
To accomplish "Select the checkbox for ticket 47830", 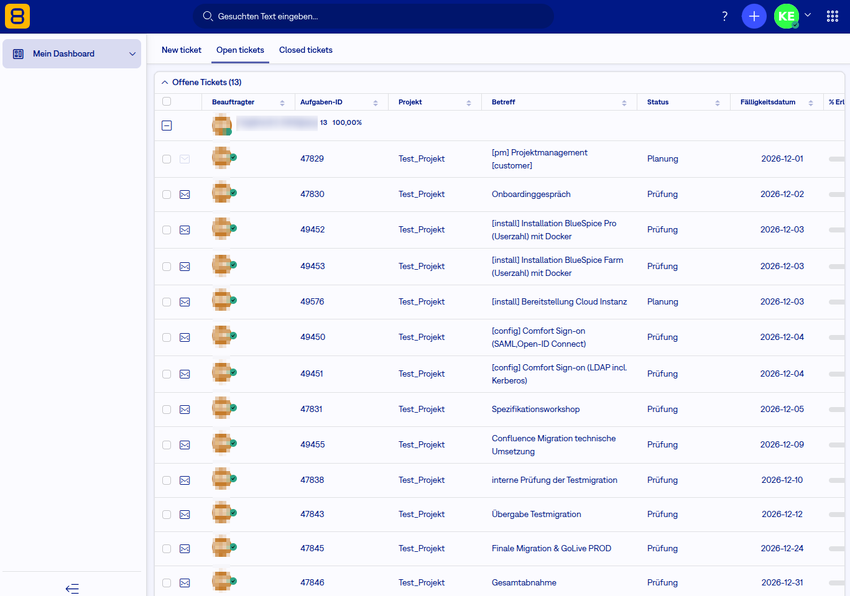I will [x=166, y=195].
